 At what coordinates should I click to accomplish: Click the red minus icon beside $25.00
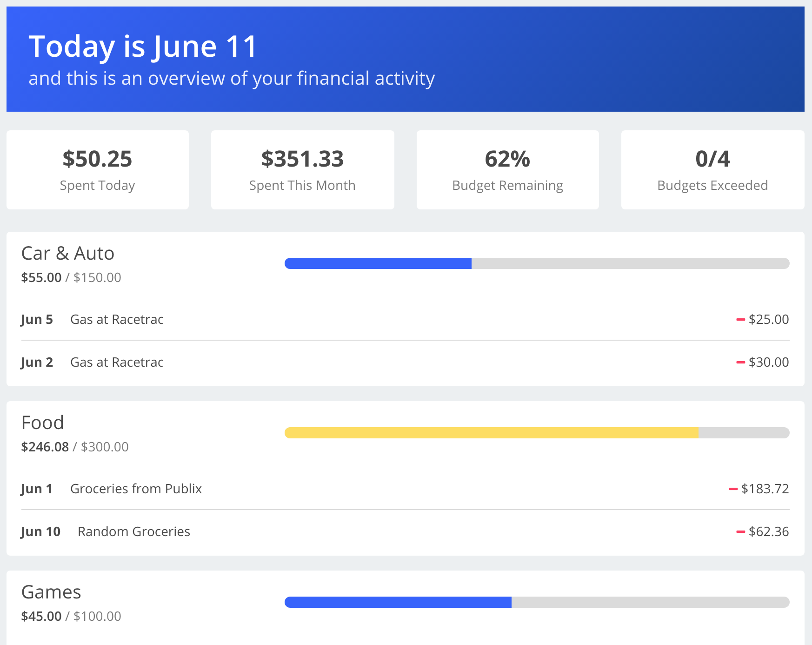[x=741, y=320]
